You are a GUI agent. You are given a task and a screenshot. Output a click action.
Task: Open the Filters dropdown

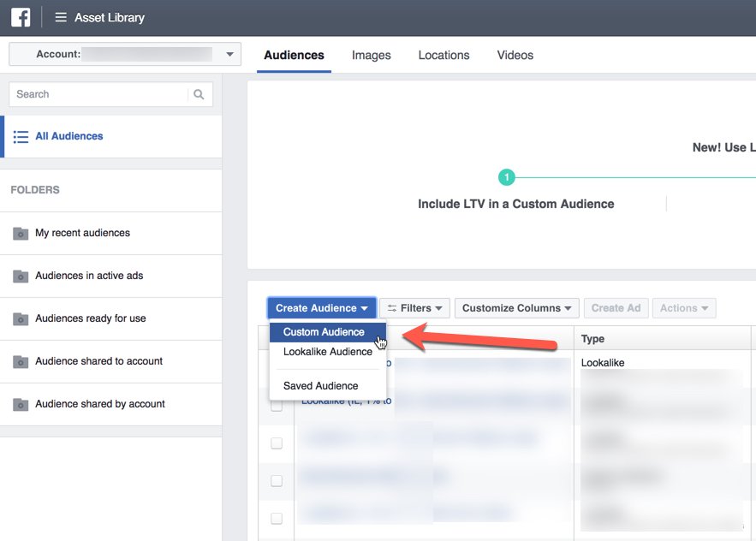414,308
